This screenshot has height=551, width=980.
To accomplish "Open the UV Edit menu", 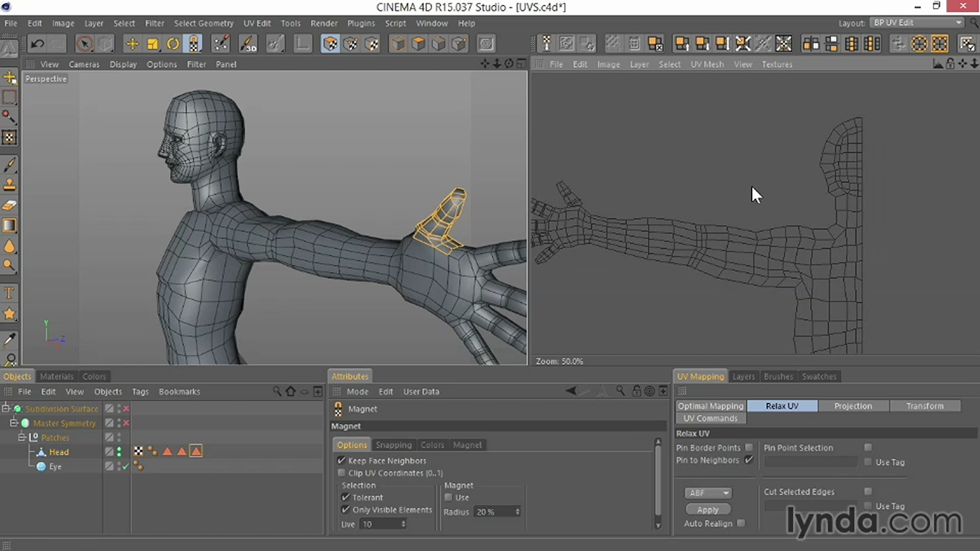I will 257,23.
